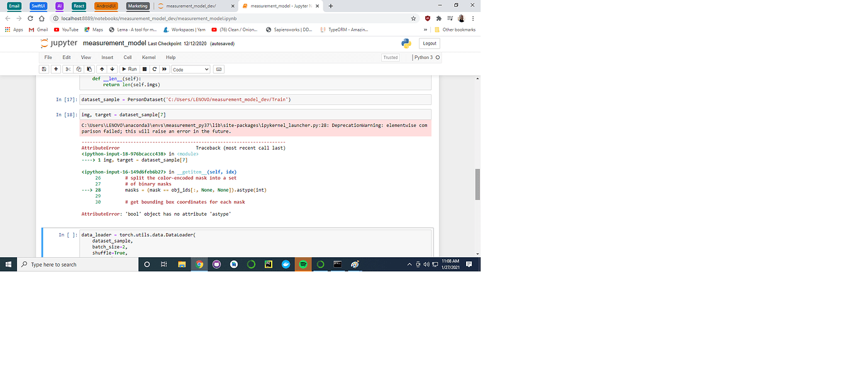Click the notebook vertical scrollbar thumb

click(x=477, y=184)
